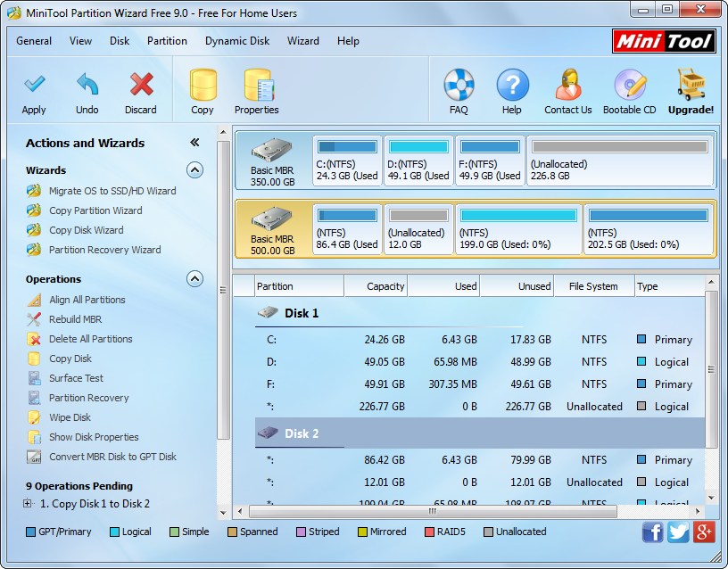Collapse the Actions and Wizards panel
Screen dimensions: 728x569
tap(194, 143)
